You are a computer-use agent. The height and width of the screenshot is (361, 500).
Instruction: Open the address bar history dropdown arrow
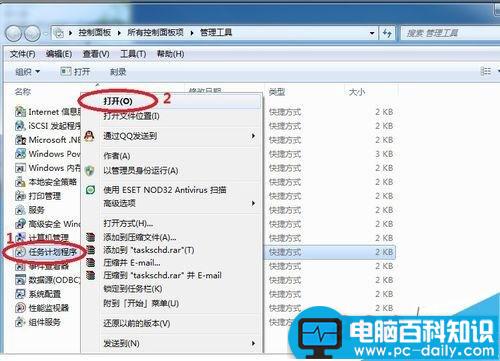click(x=372, y=33)
